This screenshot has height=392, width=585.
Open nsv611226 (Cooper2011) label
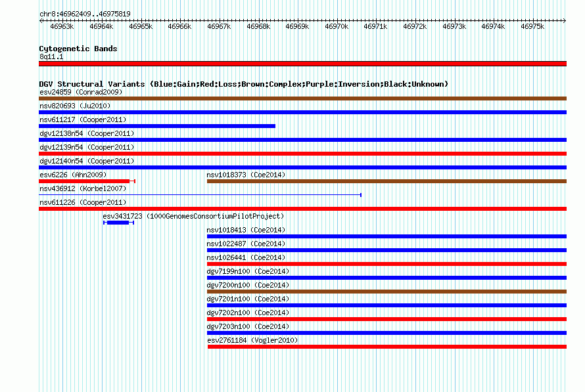point(83,202)
